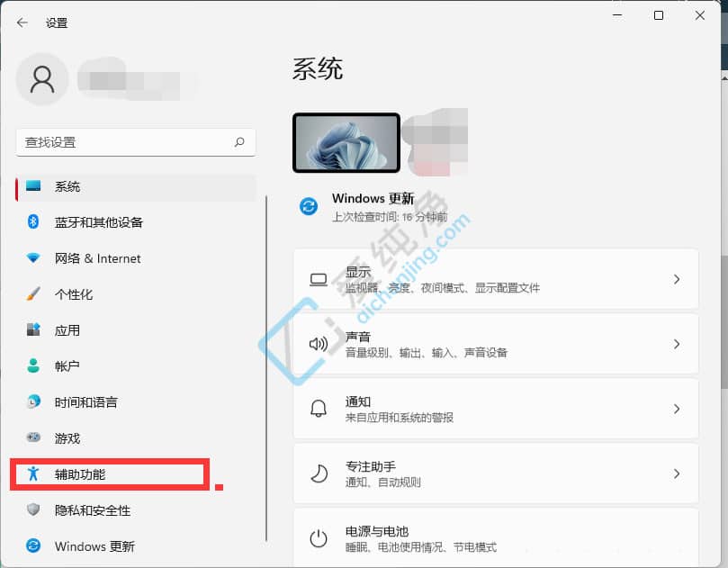
Task: Click the Windows 更新 sidebar sync icon
Action: pos(33,545)
